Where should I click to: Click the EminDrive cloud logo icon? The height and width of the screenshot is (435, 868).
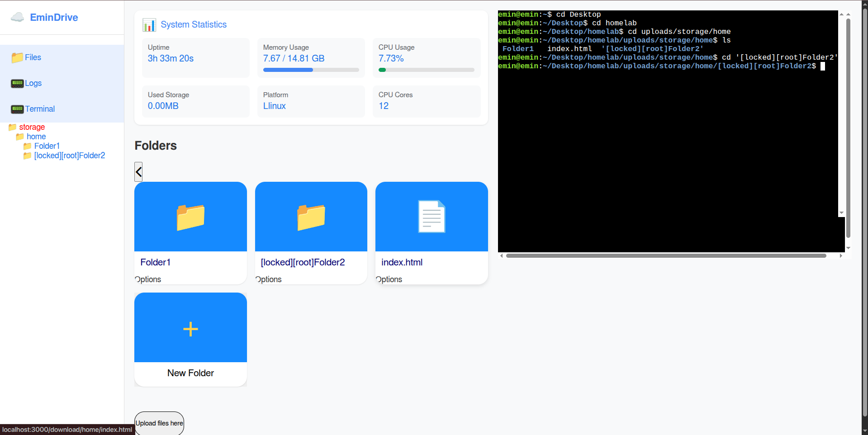click(17, 17)
